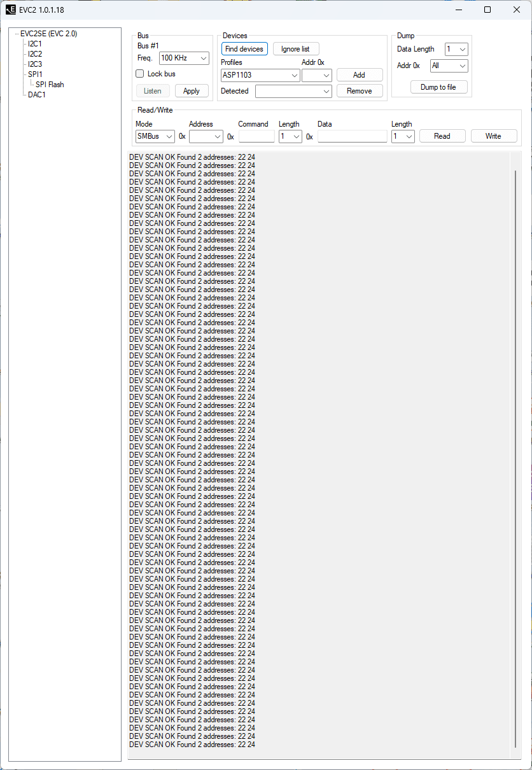Open the Dump Addr 0x All dropdown
532x770 pixels.
point(449,66)
